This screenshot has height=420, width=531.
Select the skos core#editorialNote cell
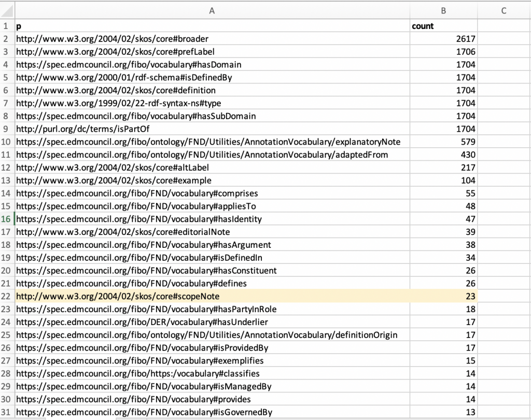point(212,232)
